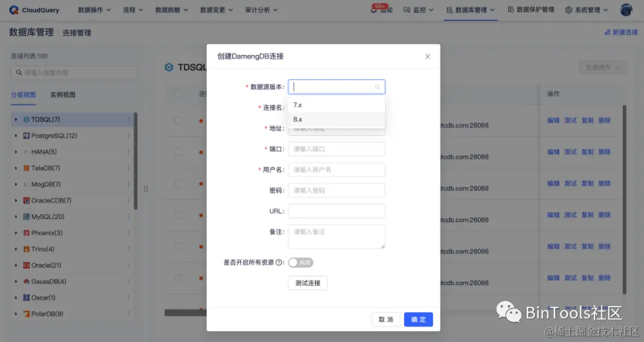Check the second connection row checkbox
Screen dimensions: 644x342
(x=178, y=152)
